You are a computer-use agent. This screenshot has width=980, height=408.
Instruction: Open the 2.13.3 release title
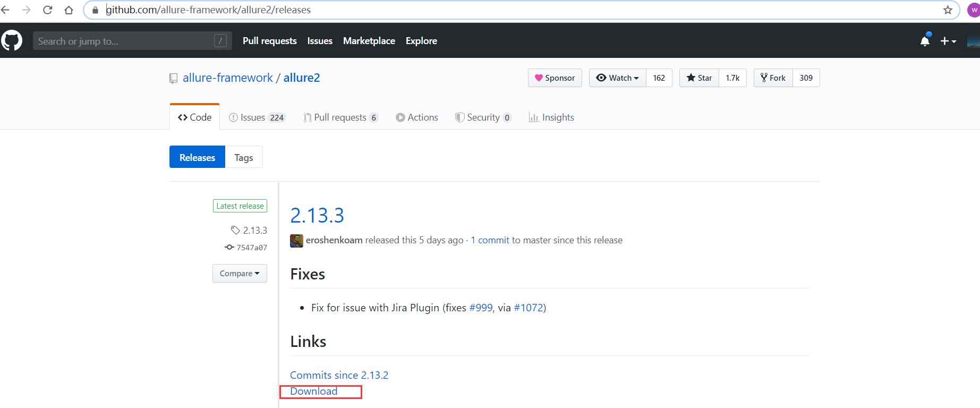(x=317, y=215)
